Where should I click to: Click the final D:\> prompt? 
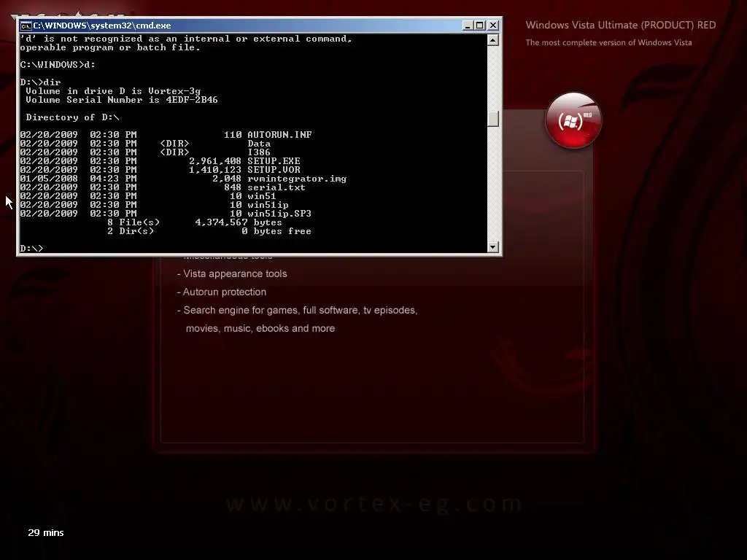coord(31,248)
